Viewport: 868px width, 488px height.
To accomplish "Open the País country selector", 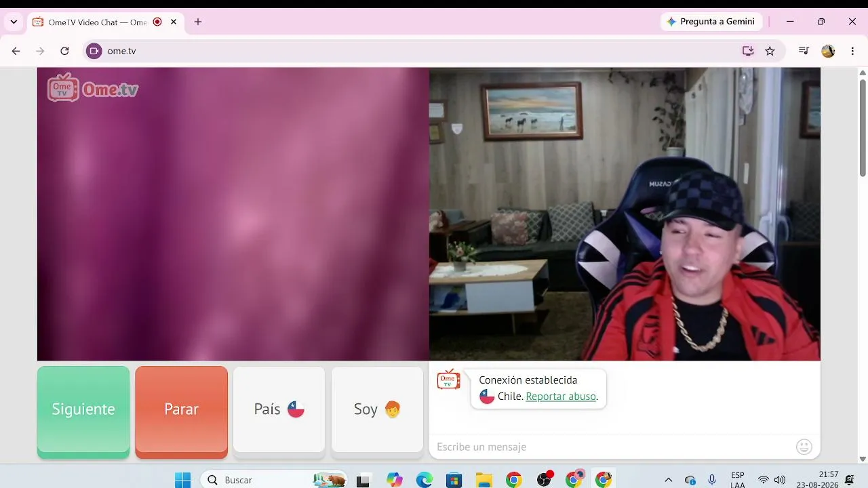I will (x=279, y=409).
